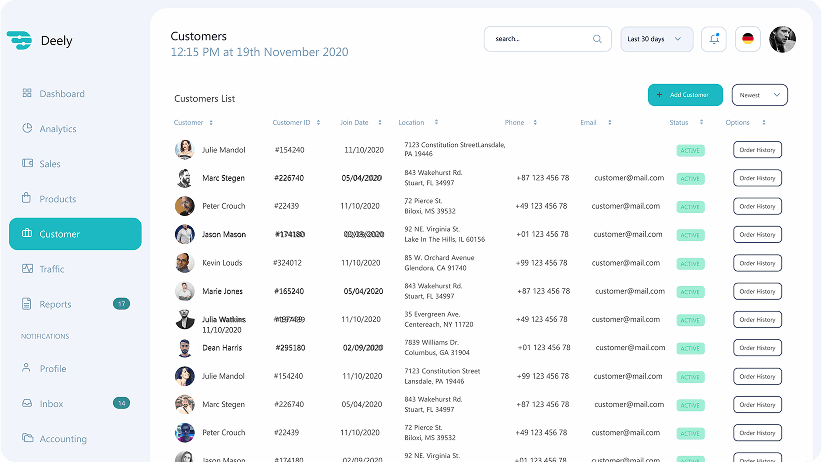Click the Reports badge showing 17
This screenshot has height=462, width=822.
pyautogui.click(x=122, y=304)
